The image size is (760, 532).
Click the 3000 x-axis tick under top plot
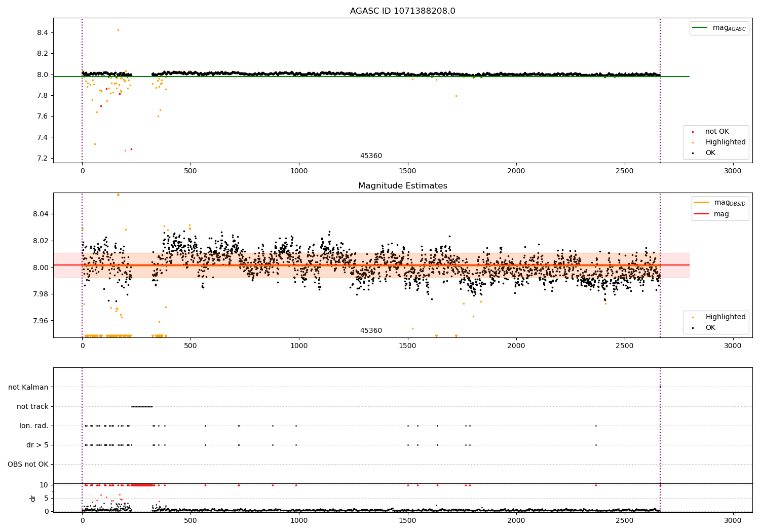(x=733, y=171)
